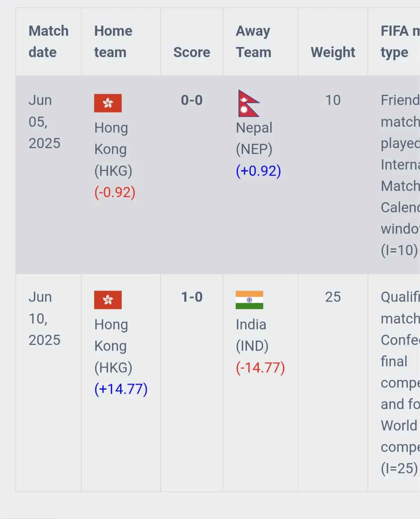Click the India flag icon
The width and height of the screenshot is (420, 519).
[249, 300]
